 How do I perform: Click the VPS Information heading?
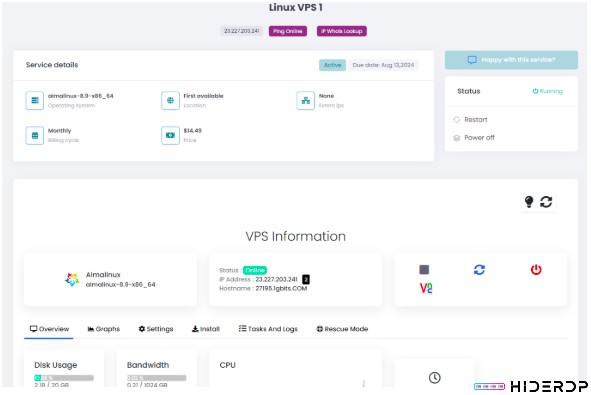click(x=296, y=236)
